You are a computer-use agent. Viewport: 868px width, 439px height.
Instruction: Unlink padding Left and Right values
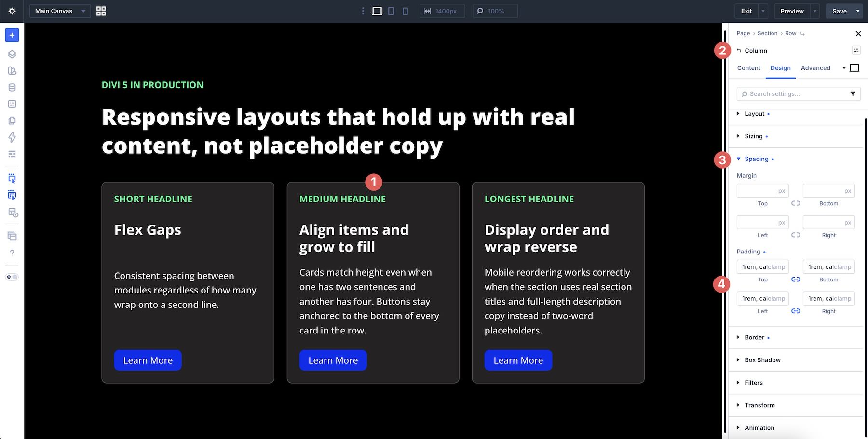click(x=796, y=311)
